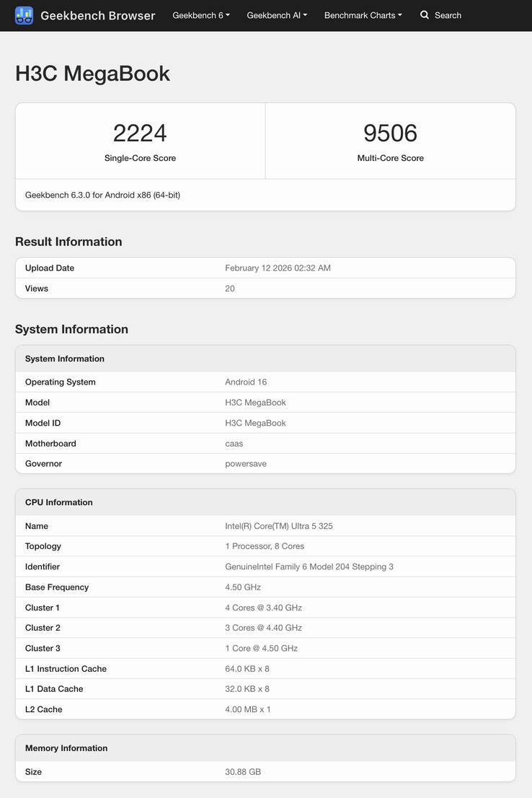Click the Geekbench logo icon

[24, 15]
